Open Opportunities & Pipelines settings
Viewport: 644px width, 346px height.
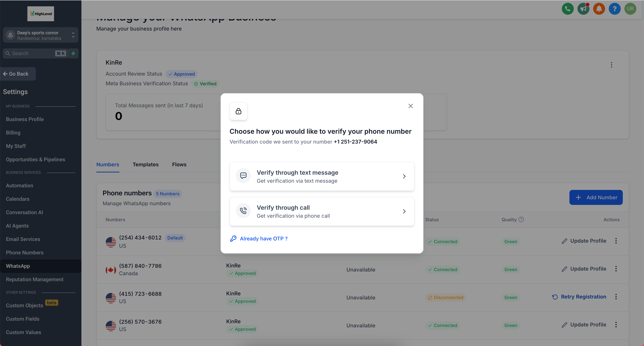36,159
